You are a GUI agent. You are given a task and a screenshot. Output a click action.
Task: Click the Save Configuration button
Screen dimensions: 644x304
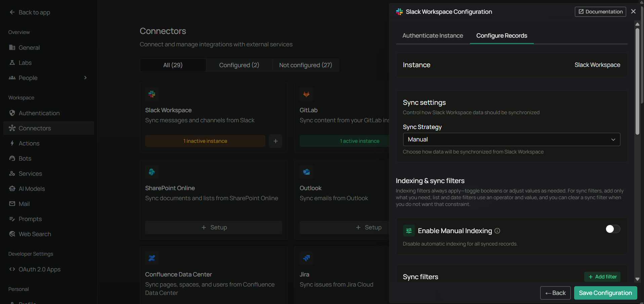[605, 293]
